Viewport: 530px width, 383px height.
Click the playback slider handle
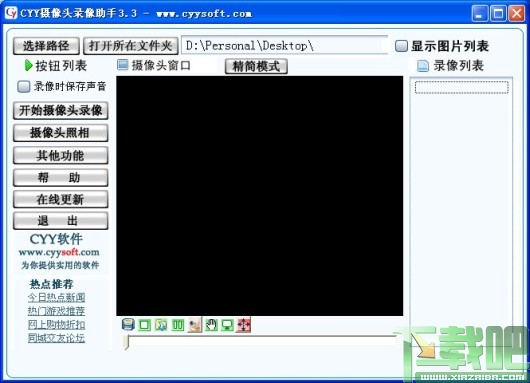pos(126,342)
